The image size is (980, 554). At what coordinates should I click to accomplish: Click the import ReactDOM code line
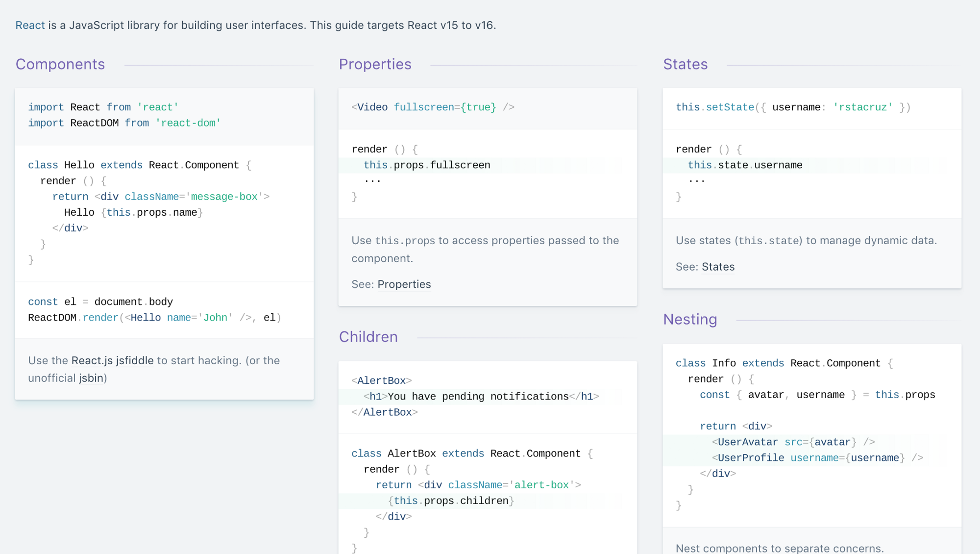[124, 123]
